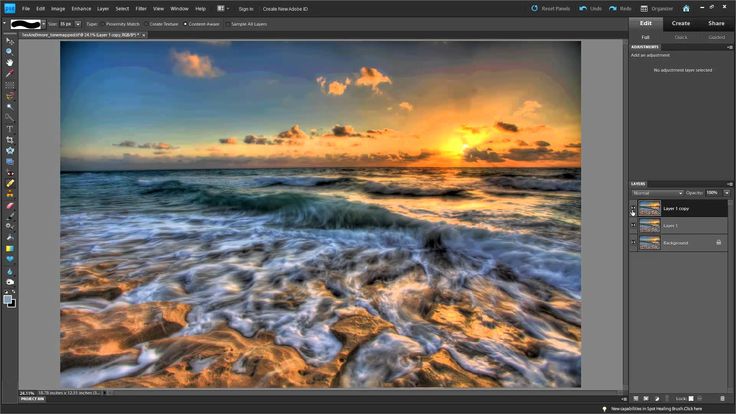Toggle visibility of the Background layer
This screenshot has height=414, width=736.
point(634,243)
